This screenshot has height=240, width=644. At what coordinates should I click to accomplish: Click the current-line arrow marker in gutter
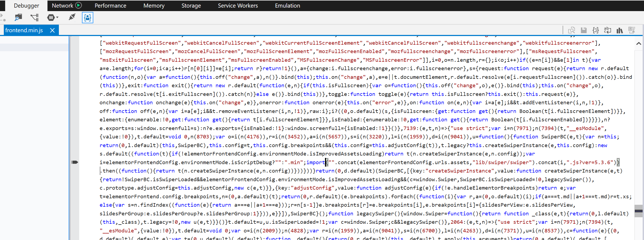[x=75, y=162]
